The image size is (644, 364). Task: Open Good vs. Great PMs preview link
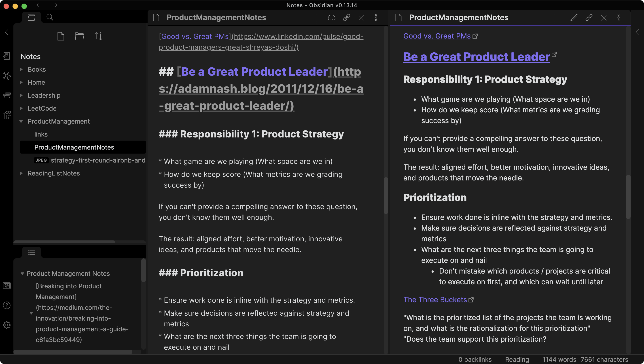(437, 36)
